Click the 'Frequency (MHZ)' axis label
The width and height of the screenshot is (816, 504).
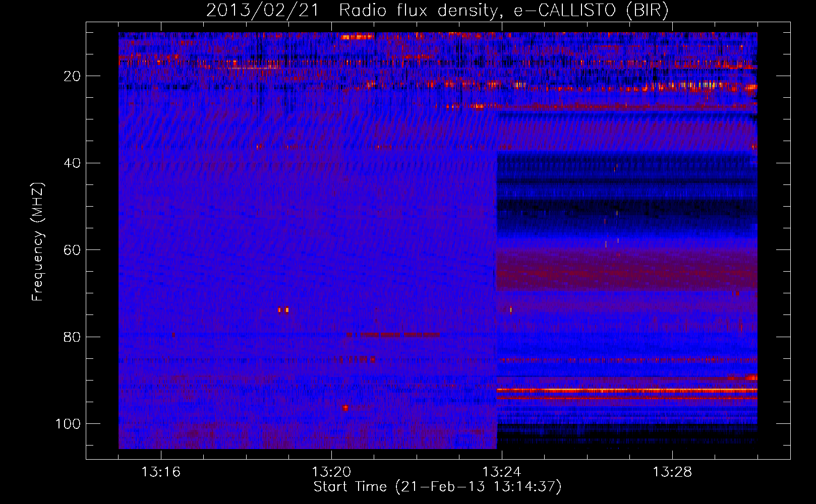click(38, 242)
